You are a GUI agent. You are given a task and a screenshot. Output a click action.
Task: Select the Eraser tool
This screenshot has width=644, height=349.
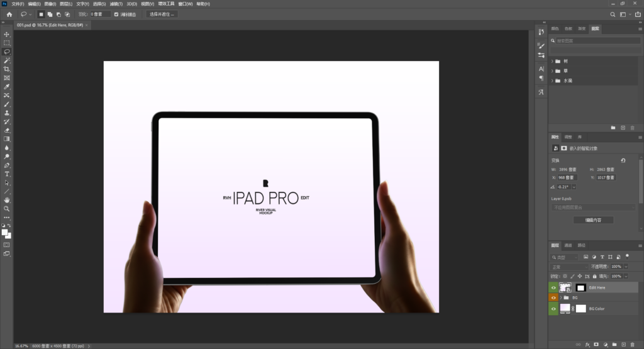6,131
